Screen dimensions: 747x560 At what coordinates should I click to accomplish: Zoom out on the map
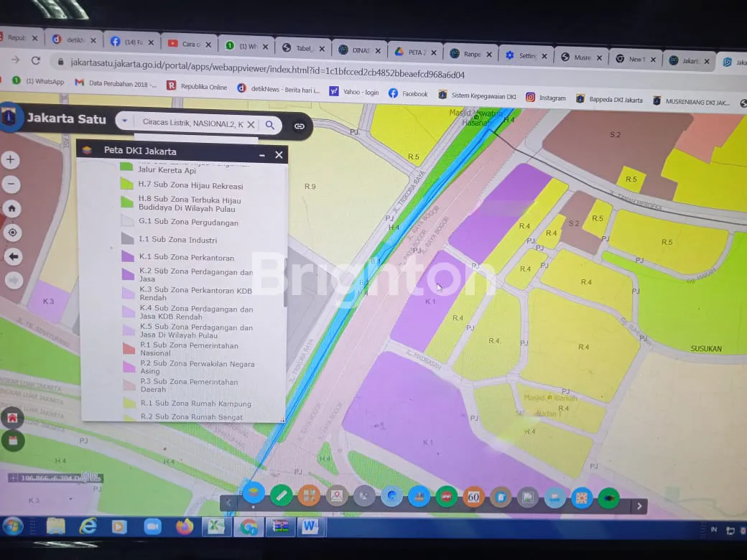11,185
